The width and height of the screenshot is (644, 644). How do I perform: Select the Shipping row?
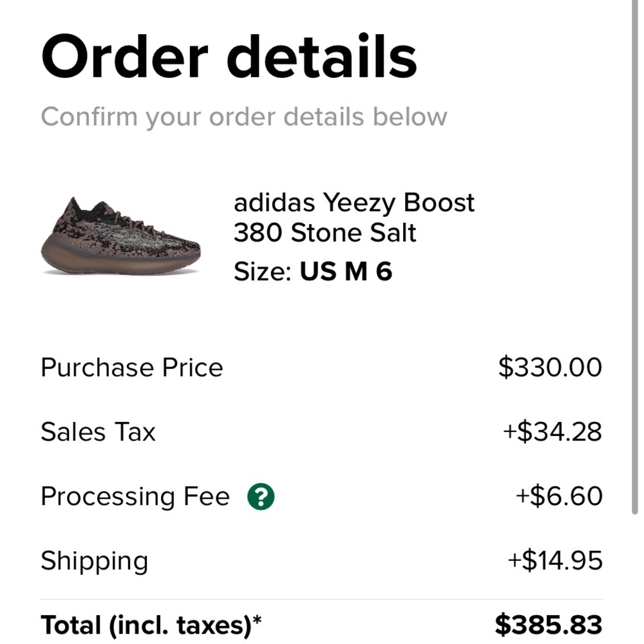pyautogui.click(x=94, y=560)
